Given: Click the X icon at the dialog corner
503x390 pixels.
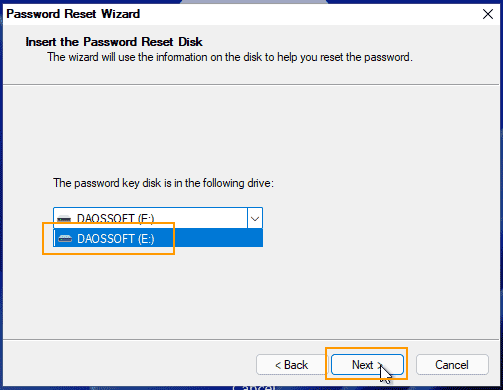Looking at the screenshot, I should pyautogui.click(x=488, y=14).
